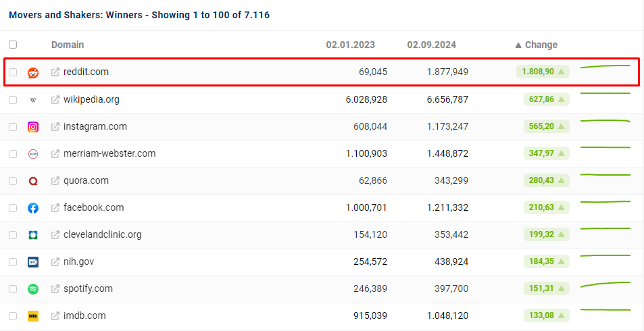Open instagram.com via external link icon

click(x=55, y=126)
